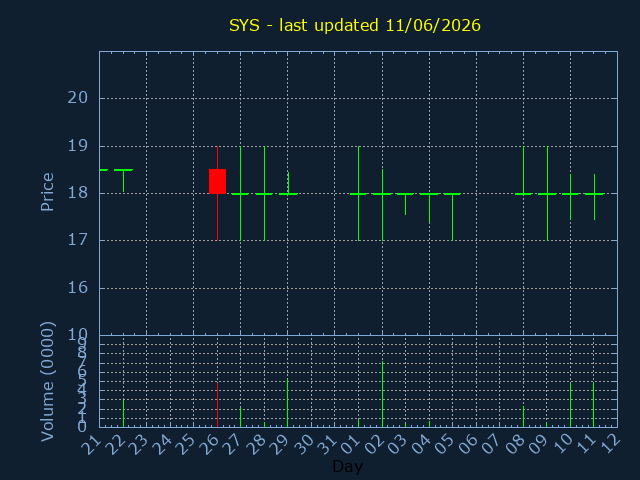Image resolution: width=640 pixels, height=480 pixels.
Task: Click the green candlestick on day 27
Action: click(240, 193)
